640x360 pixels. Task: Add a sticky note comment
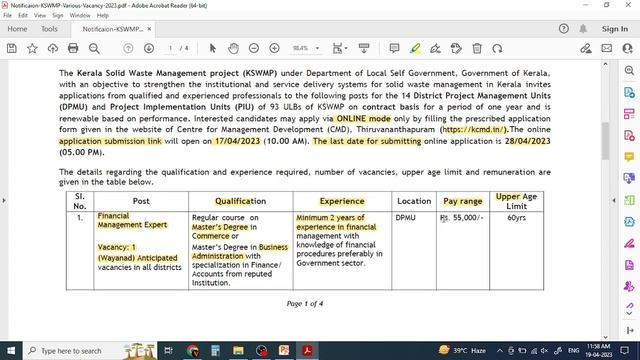394,49
